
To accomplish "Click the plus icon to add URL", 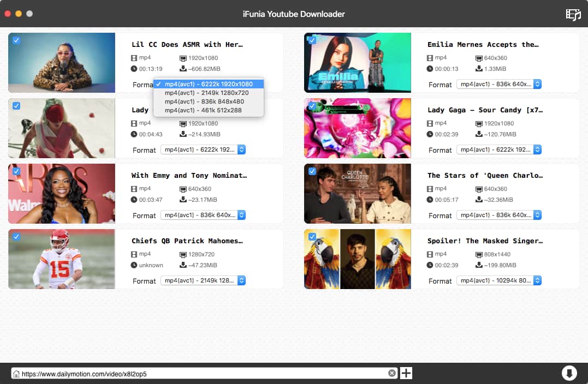I will (406, 373).
